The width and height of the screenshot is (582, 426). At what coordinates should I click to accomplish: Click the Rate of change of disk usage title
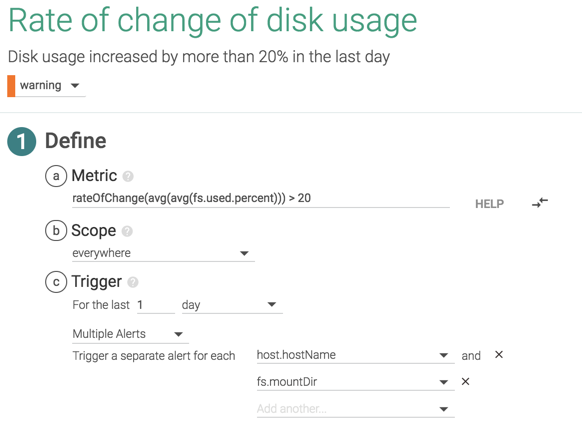pyautogui.click(x=213, y=21)
